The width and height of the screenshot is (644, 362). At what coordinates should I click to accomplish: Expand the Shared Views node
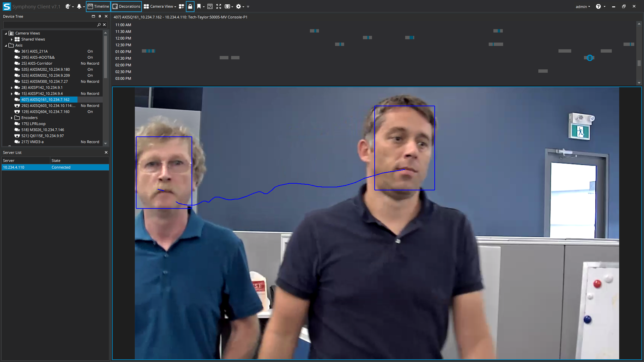[x=12, y=40]
